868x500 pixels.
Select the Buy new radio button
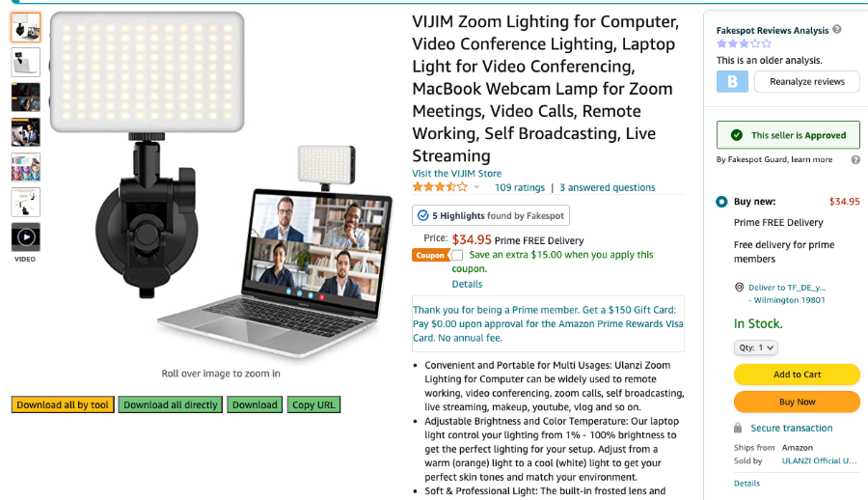pos(721,202)
